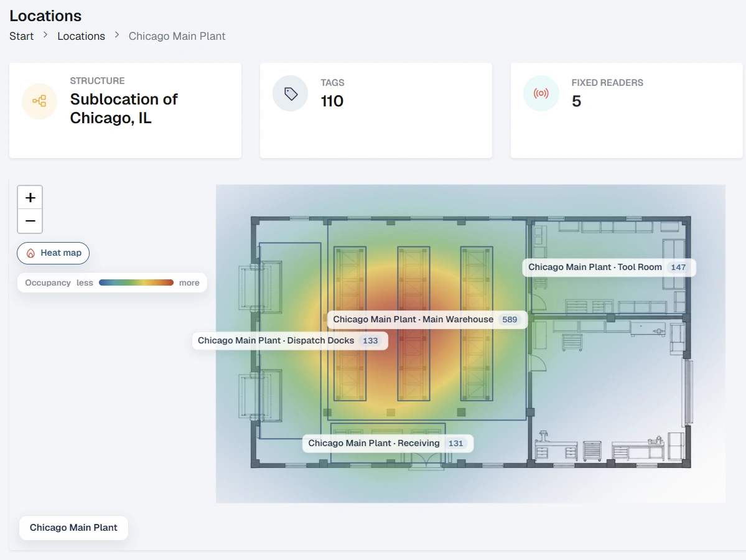Click the Locations page heading
746x560 pixels.
pyautogui.click(x=45, y=16)
